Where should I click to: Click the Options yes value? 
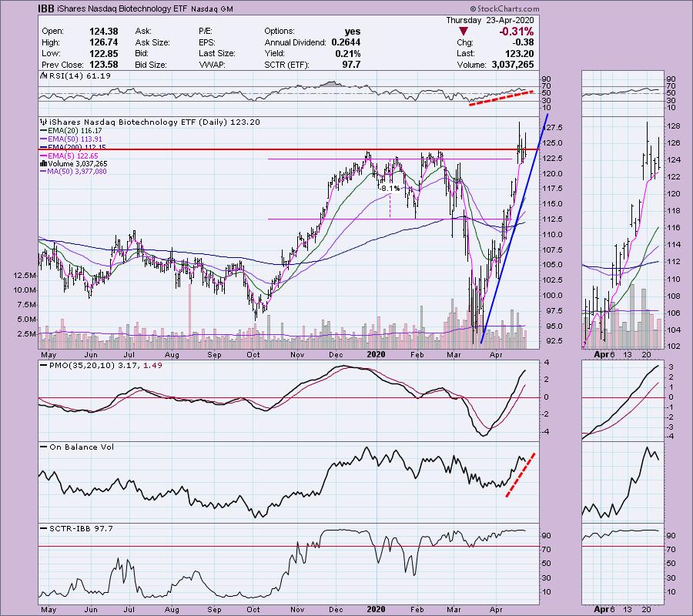352,32
